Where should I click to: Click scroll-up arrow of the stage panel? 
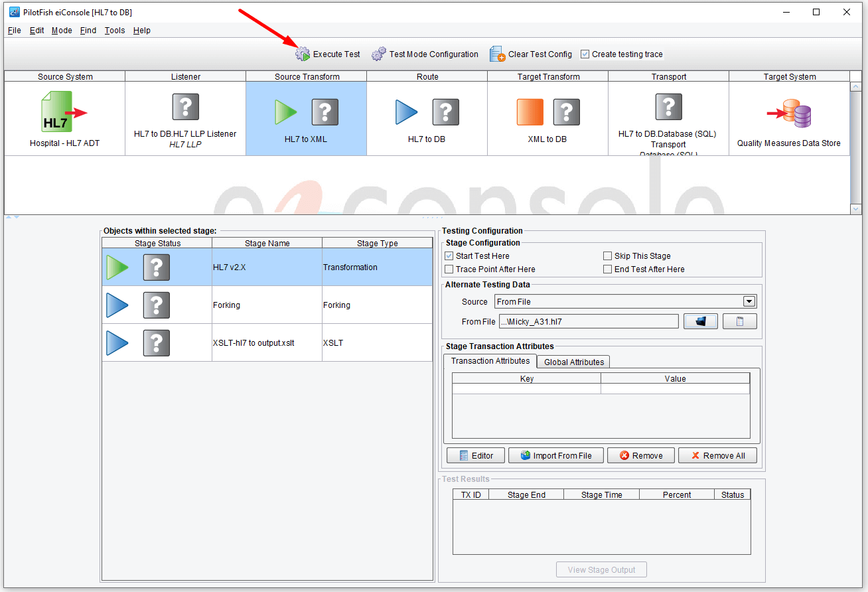856,87
